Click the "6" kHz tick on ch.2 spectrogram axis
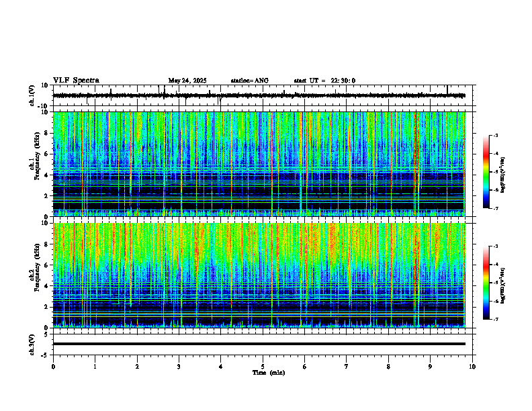The width and height of the screenshot is (532, 411). pyautogui.click(x=47, y=265)
